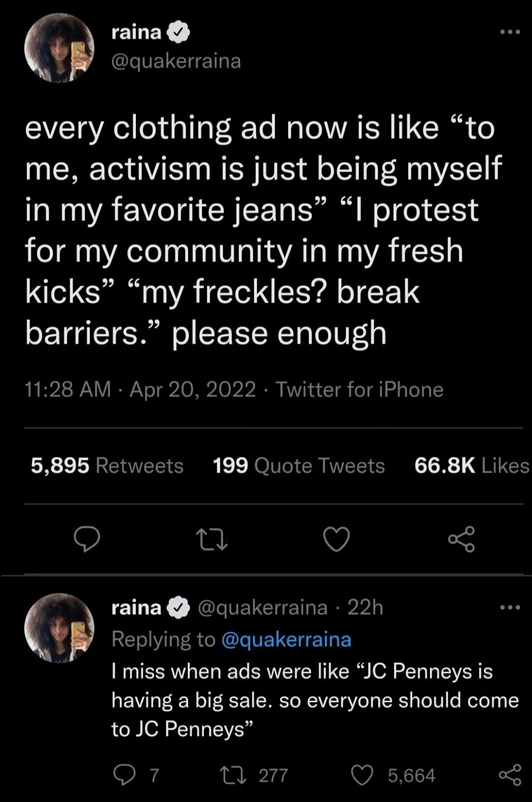Click the tweet timestamp 11:28 AM
The height and width of the screenshot is (802, 532).
68,389
